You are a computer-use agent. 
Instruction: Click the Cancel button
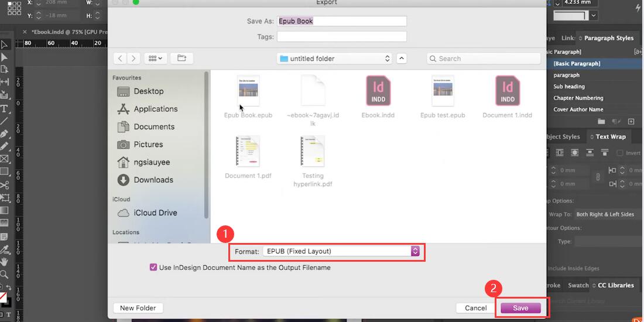click(475, 308)
